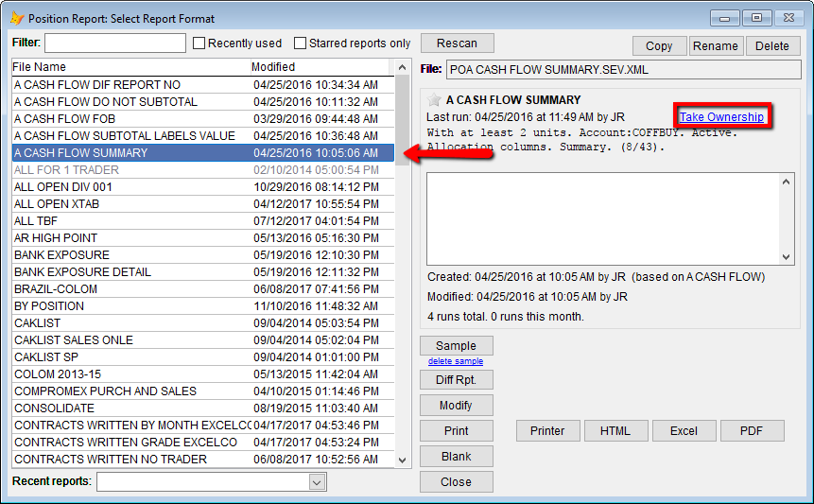Viewport: 814px width, 504px height.
Task: Click inside the report notes text area
Action: pos(603,219)
